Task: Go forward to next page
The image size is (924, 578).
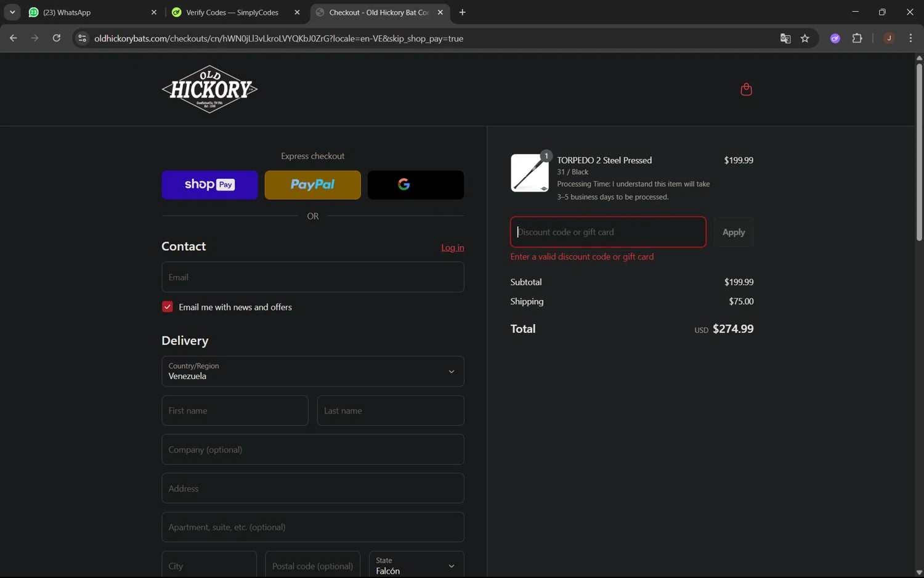Action: tap(34, 38)
